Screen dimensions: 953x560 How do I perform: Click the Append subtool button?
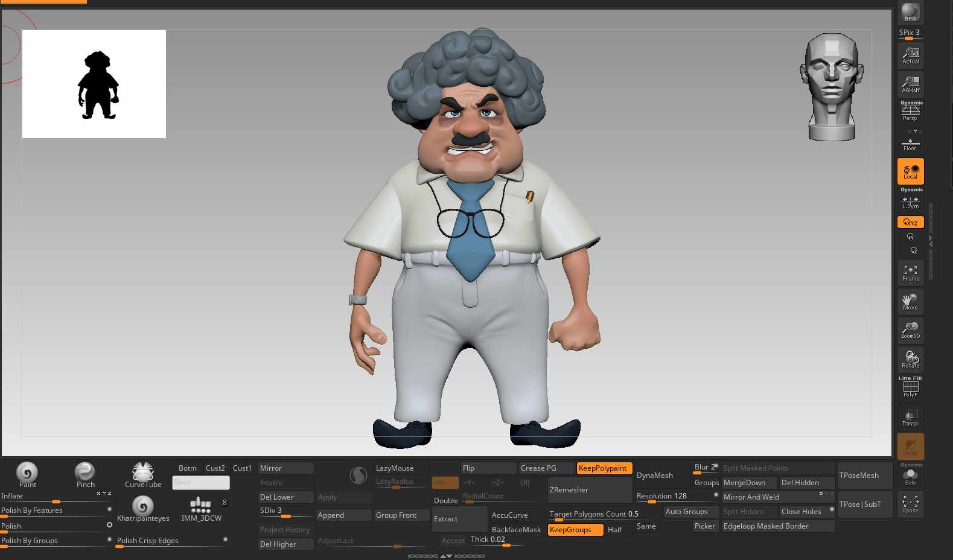point(343,515)
